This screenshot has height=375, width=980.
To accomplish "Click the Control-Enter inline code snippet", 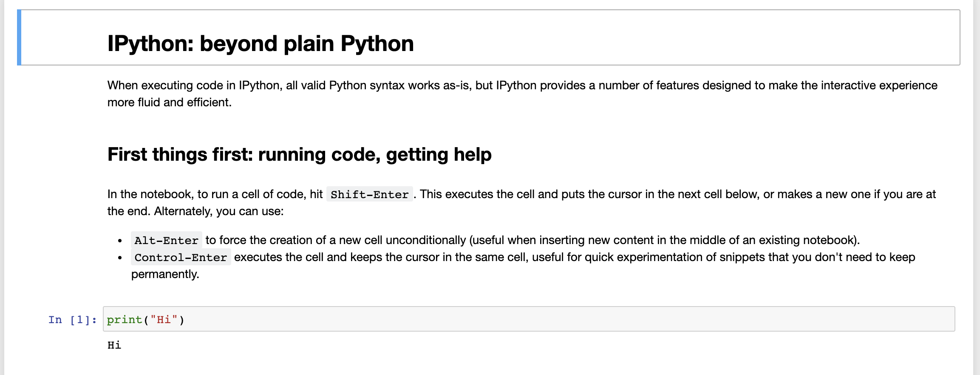I will click(181, 257).
